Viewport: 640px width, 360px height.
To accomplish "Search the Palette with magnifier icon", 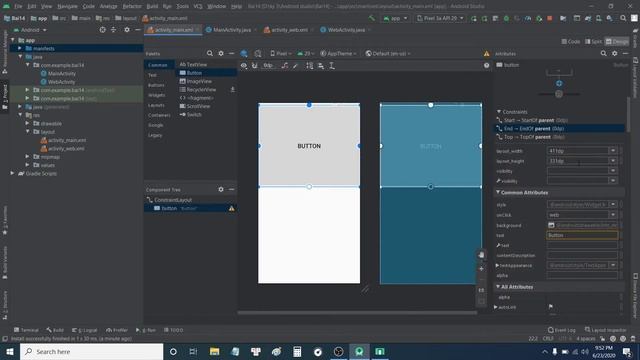I will click(210, 53).
